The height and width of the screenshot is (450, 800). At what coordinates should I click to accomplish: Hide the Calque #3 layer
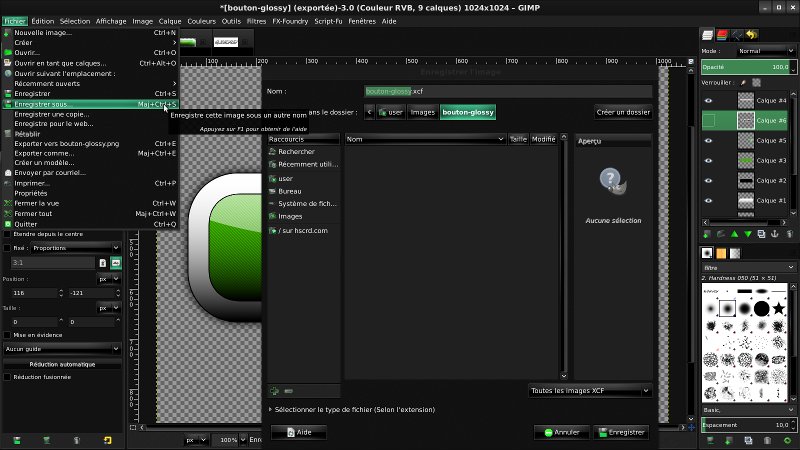708,160
